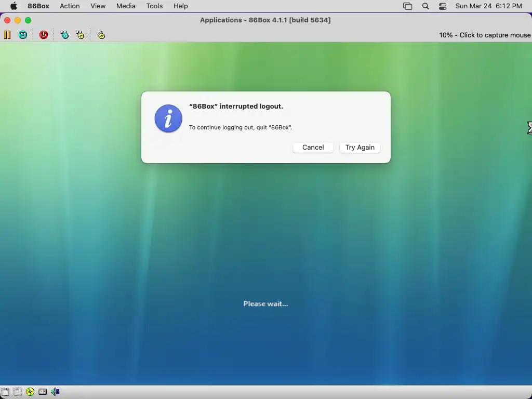
Task: Click the teal hard reset toolbar icon
Action: pos(23,35)
